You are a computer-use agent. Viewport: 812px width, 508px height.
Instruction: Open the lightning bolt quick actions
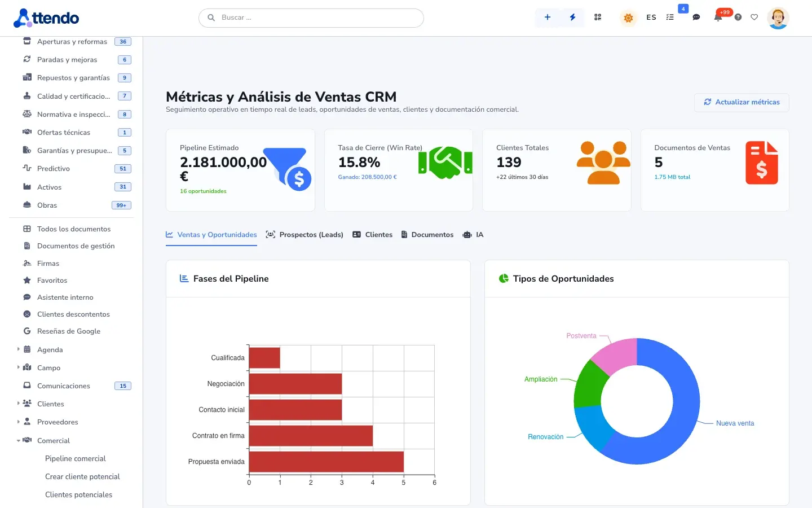[572, 17]
